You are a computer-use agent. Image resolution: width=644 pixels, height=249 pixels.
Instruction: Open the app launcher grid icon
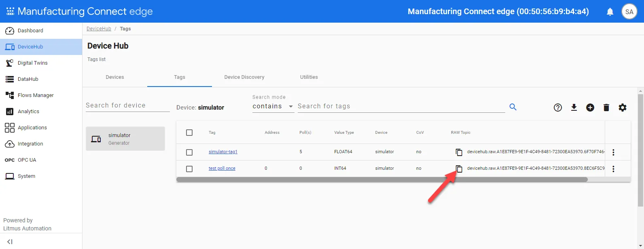click(x=10, y=11)
